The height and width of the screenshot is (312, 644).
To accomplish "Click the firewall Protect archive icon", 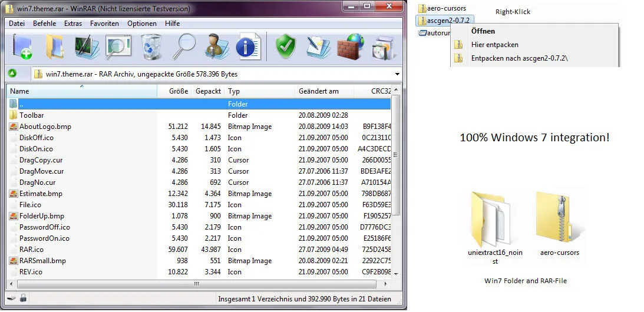I will click(351, 47).
